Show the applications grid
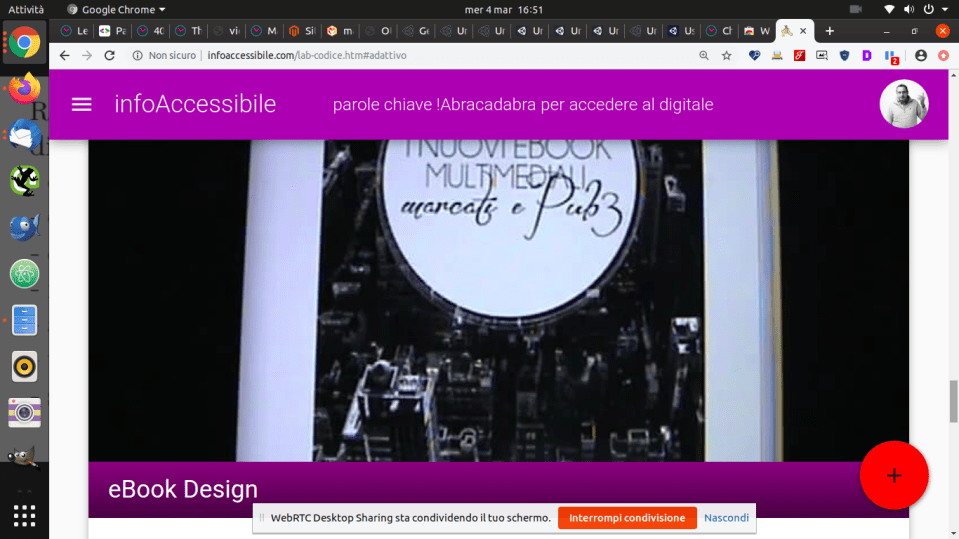Image resolution: width=959 pixels, height=539 pixels. coord(24,515)
